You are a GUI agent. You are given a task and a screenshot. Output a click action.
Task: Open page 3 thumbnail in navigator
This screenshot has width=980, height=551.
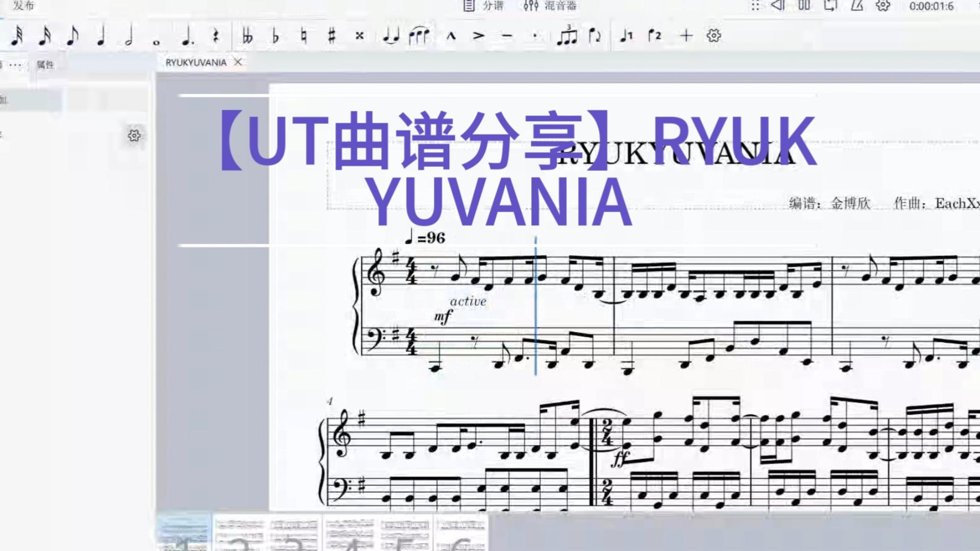pyautogui.click(x=295, y=533)
